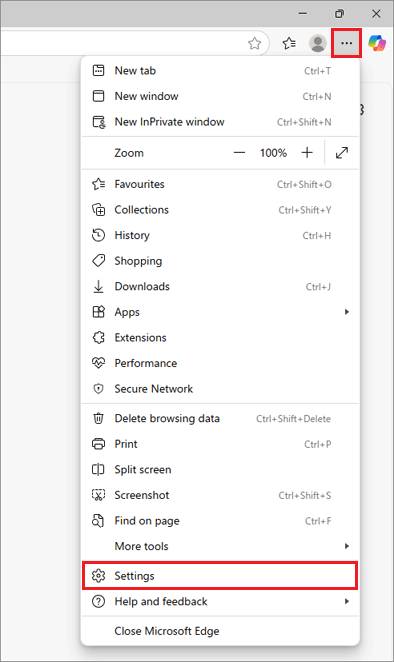The image size is (394, 662).
Task: Click the Shopping tag icon
Action: (x=98, y=261)
